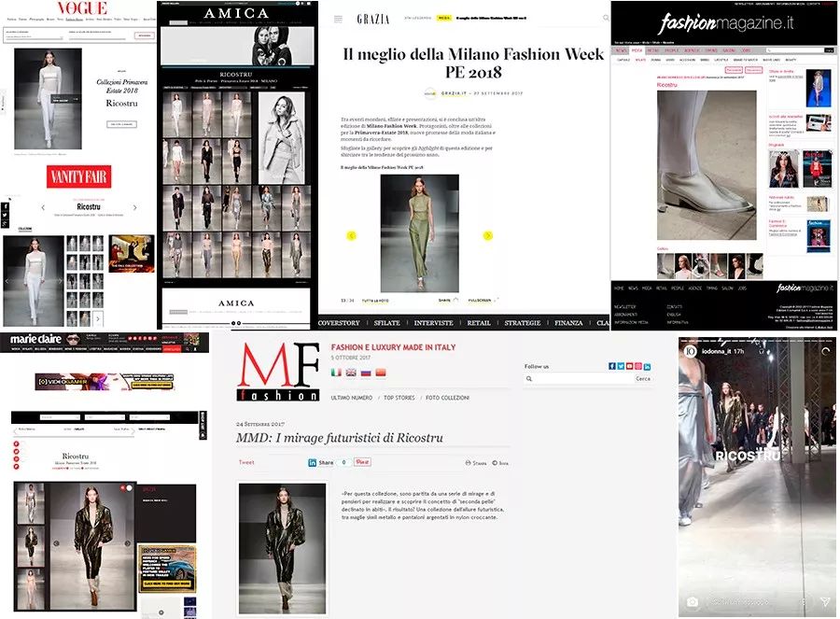Viewport: 840px width, 619px height.
Task: Show more thumbnails in Vanity Fair gallery grid
Action: point(98,318)
